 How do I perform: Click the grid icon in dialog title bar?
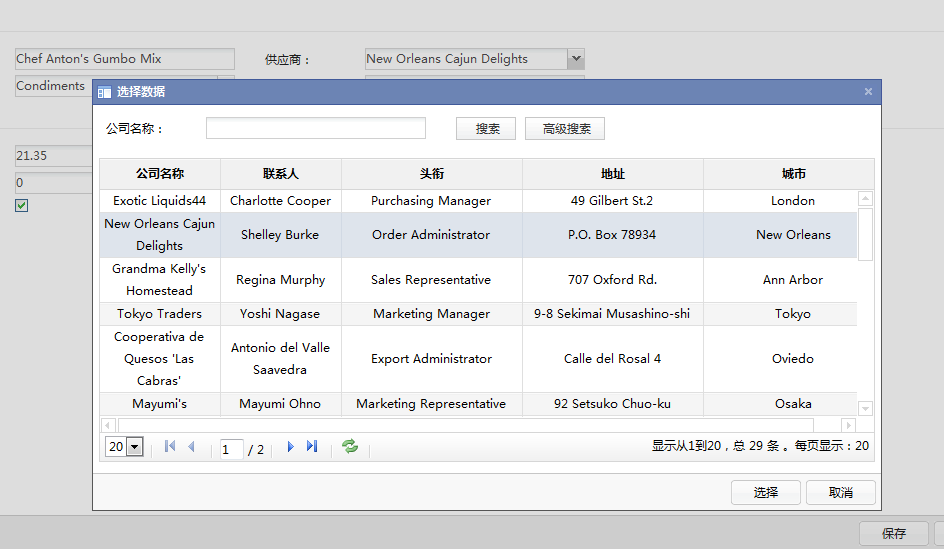pos(104,92)
